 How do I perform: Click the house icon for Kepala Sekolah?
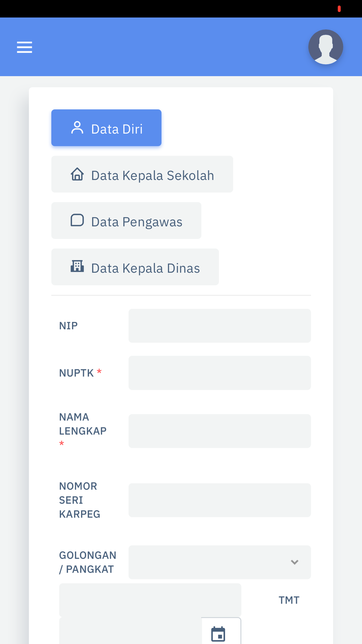[77, 174]
